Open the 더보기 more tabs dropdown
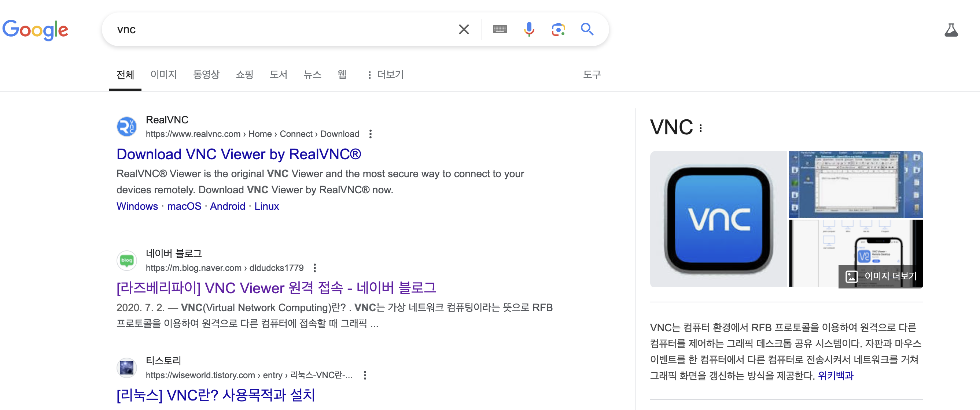This screenshot has width=980, height=410. [385, 74]
